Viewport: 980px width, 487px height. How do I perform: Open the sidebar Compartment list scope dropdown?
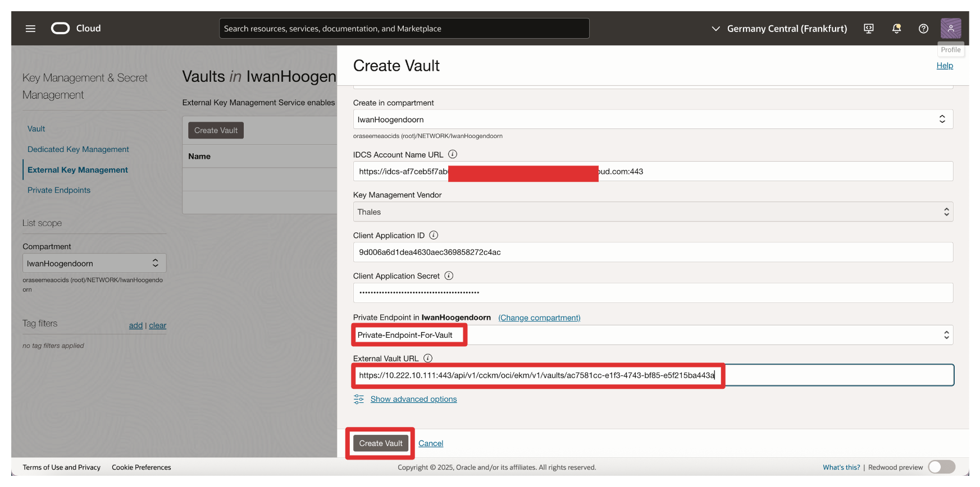coord(94,263)
